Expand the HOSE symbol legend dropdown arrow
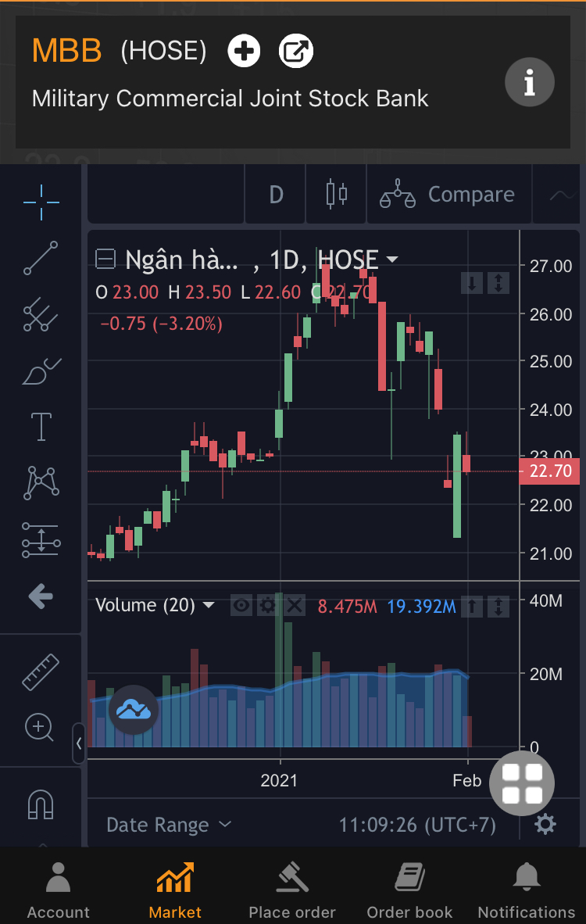 pyautogui.click(x=391, y=260)
